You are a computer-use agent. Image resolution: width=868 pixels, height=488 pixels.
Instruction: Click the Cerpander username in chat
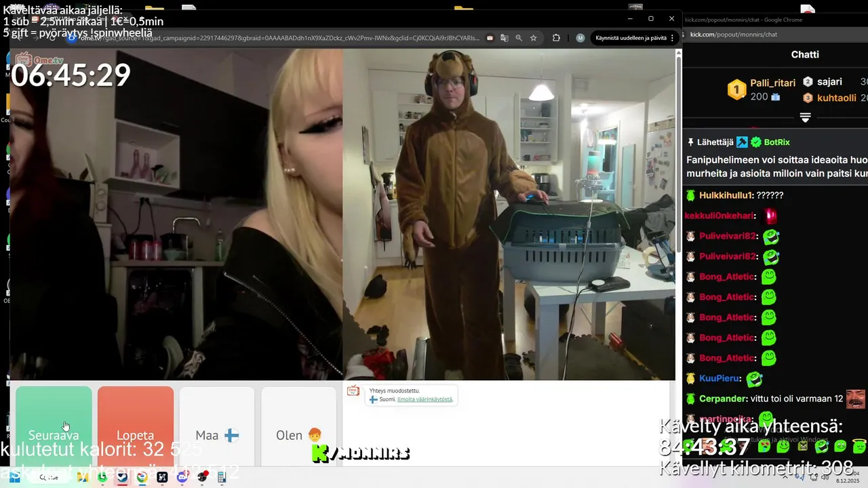coord(724,399)
